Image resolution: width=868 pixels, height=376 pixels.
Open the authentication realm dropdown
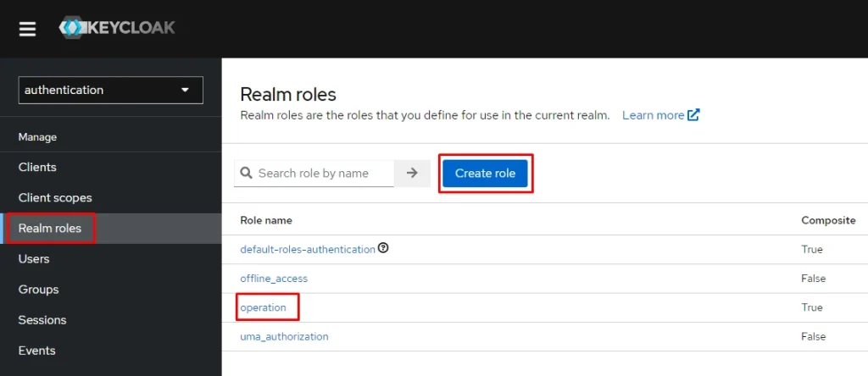pyautogui.click(x=110, y=90)
